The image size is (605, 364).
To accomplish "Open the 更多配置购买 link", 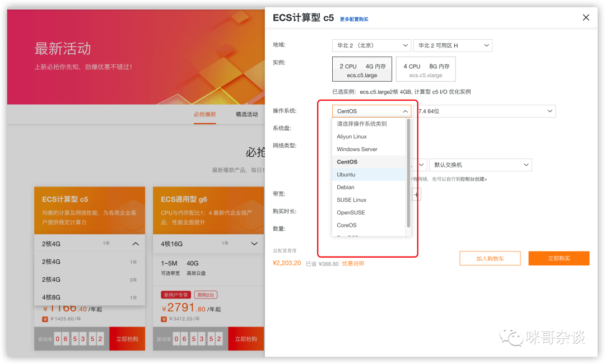I will tap(354, 19).
